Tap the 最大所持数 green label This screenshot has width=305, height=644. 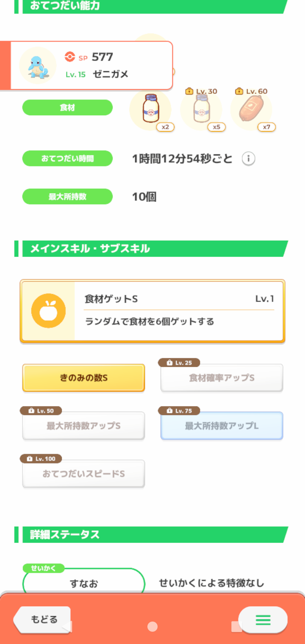[x=67, y=197]
